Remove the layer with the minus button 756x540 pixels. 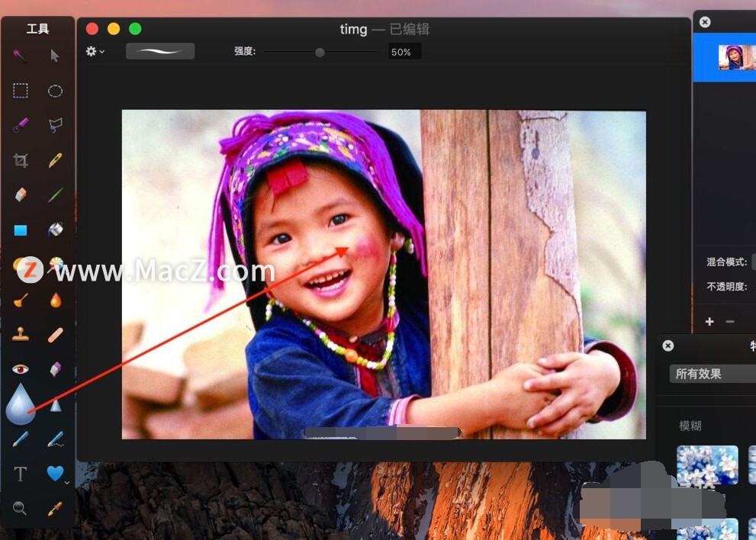(730, 321)
